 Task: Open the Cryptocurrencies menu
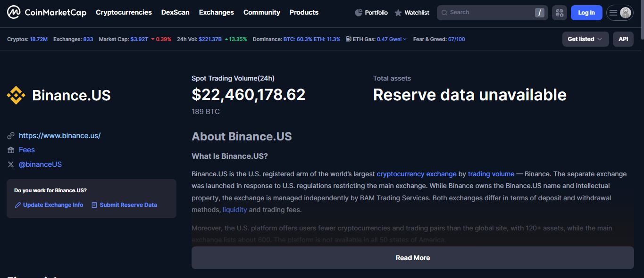pyautogui.click(x=124, y=12)
